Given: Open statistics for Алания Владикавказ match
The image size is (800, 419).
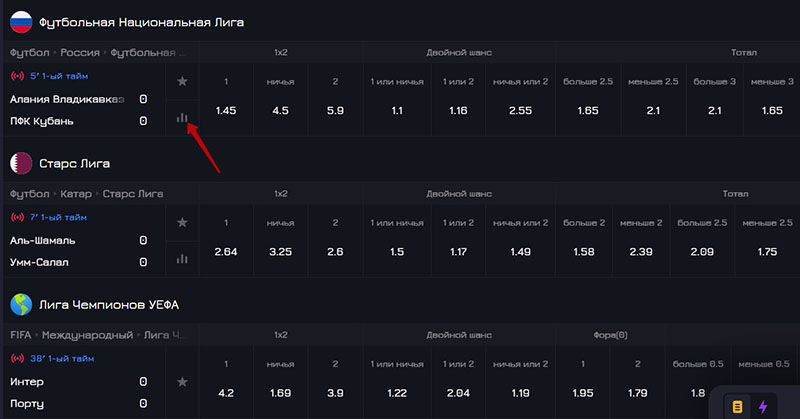Looking at the screenshot, I should click(x=182, y=119).
